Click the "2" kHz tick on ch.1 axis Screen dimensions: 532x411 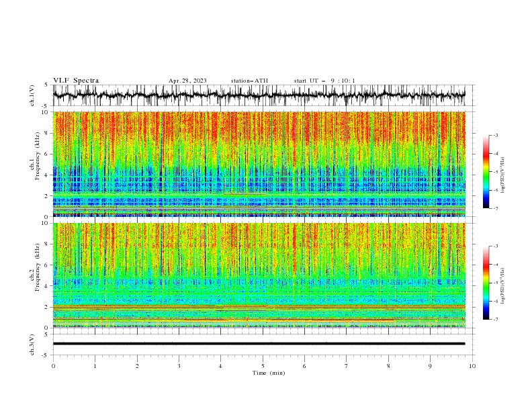point(47,196)
